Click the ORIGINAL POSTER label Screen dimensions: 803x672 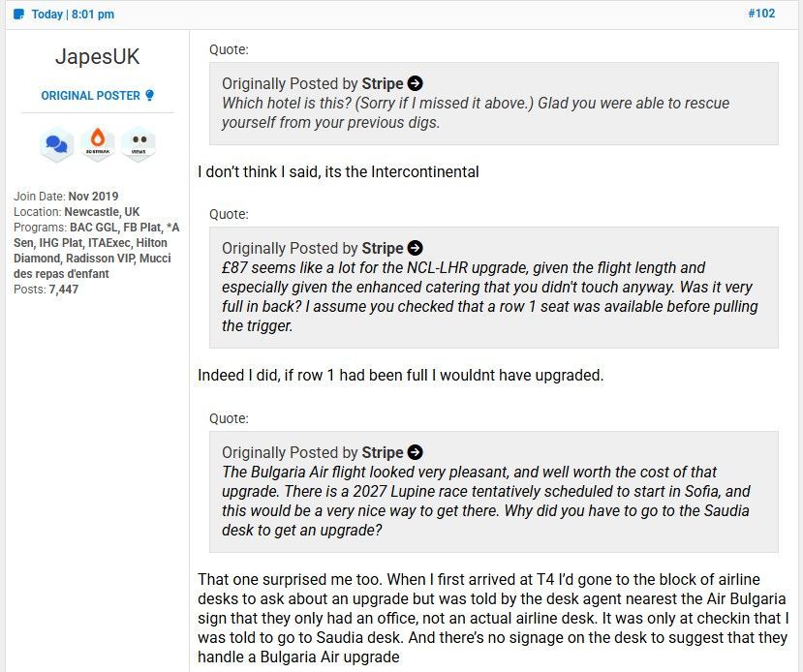point(91,96)
